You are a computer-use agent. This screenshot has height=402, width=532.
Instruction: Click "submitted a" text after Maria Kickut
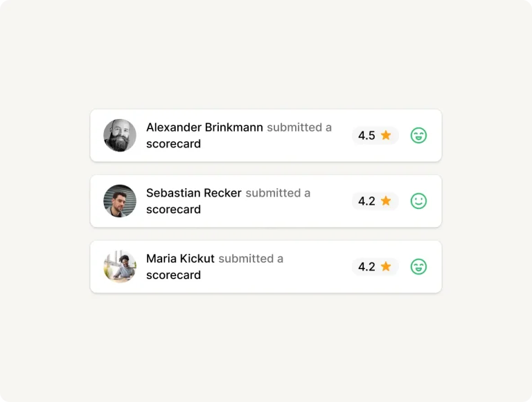(251, 259)
